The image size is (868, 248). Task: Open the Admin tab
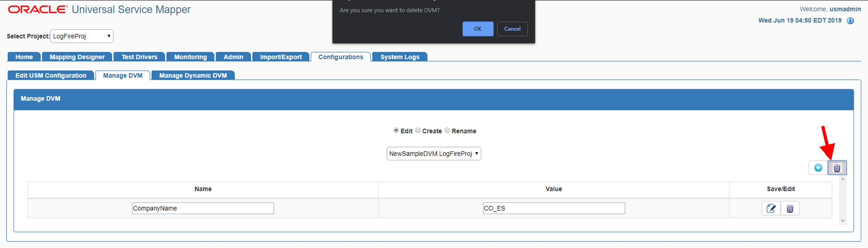[233, 57]
